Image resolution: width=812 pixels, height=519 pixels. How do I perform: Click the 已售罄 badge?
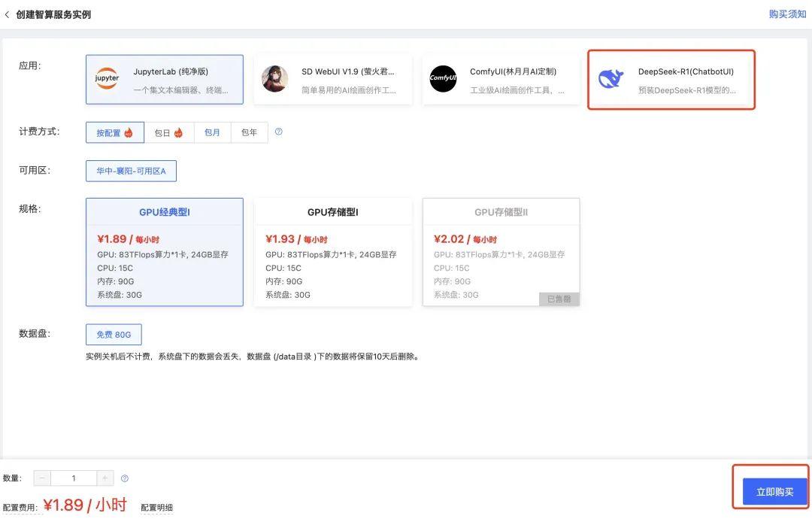559,299
